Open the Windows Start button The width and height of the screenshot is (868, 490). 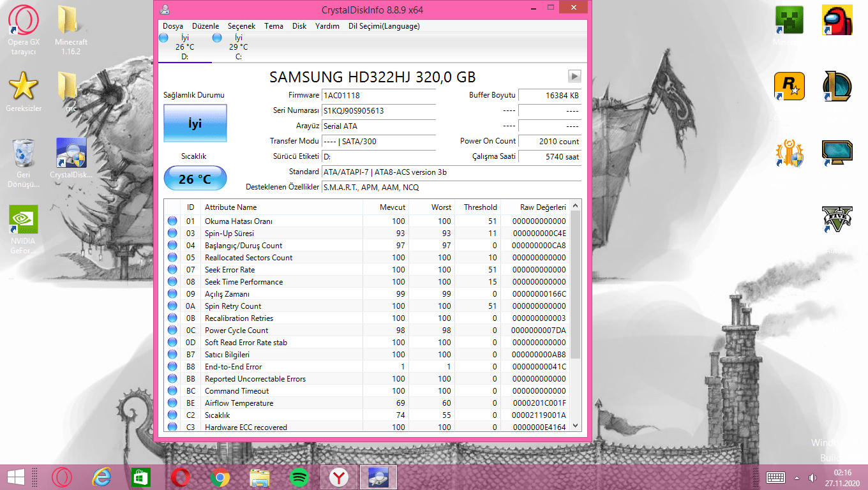click(x=15, y=477)
